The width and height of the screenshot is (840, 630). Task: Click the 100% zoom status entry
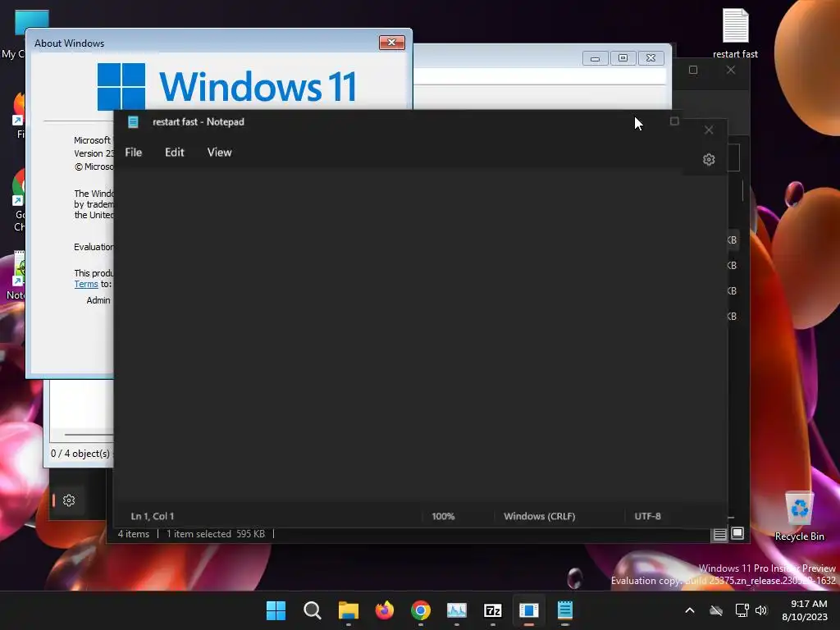click(x=443, y=516)
